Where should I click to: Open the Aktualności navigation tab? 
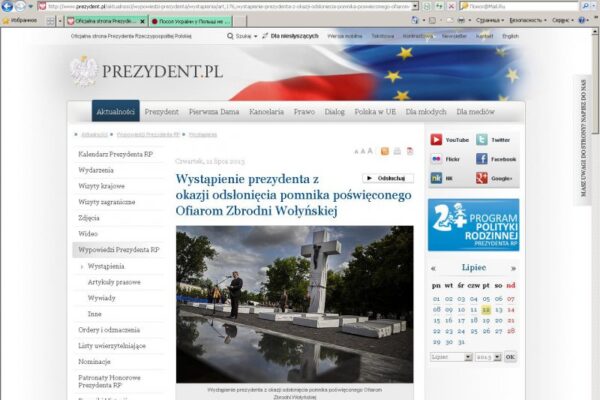tap(116, 111)
